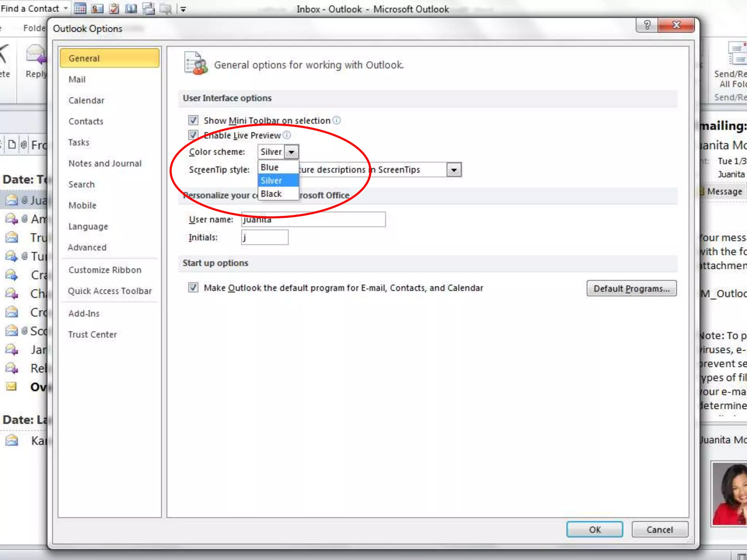This screenshot has width=747, height=560.
Task: Click info icon beside Enable Live Preview
Action: [287, 135]
